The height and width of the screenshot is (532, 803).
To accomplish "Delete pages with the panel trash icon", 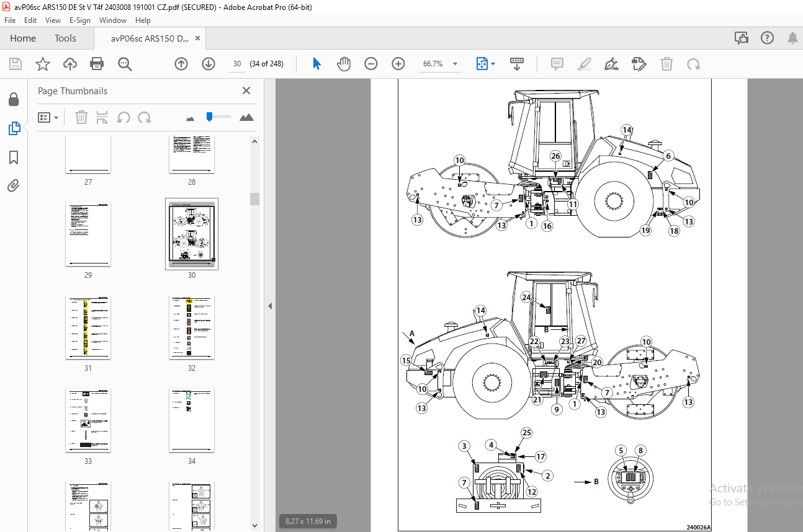I will (81, 117).
